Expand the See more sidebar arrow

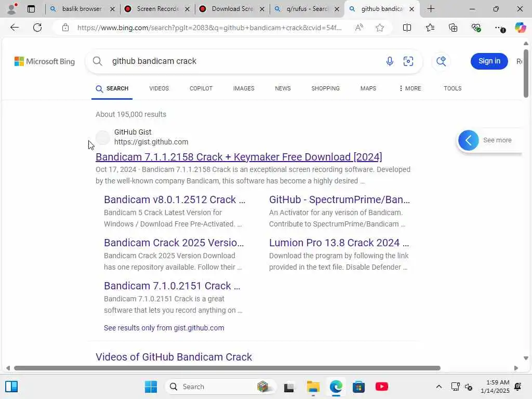pos(468,140)
